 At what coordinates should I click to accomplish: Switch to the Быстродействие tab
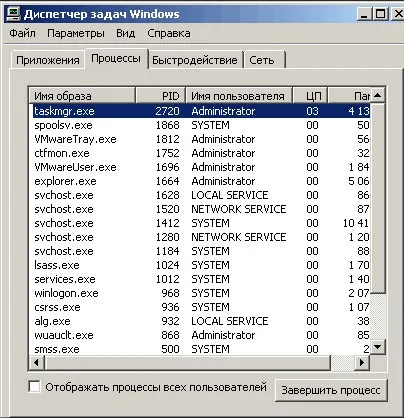point(195,60)
